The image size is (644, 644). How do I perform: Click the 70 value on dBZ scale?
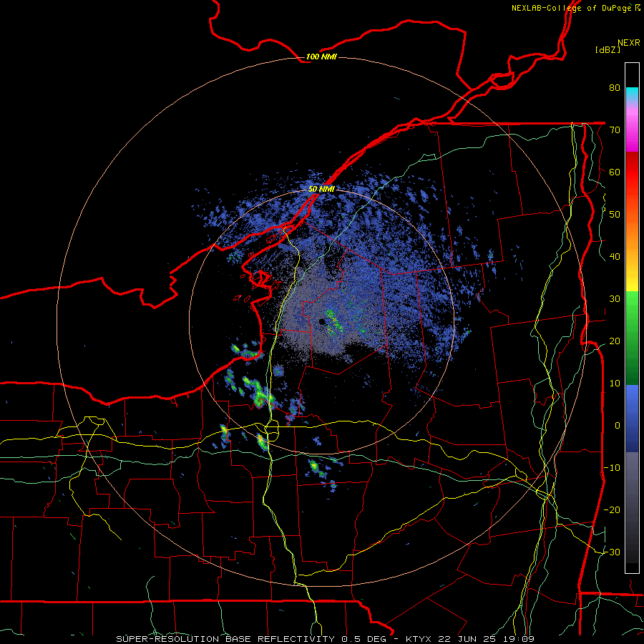pos(615,130)
